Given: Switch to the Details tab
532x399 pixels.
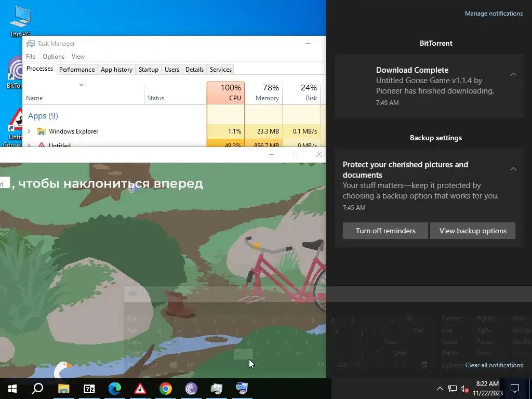Looking at the screenshot, I should [194, 69].
